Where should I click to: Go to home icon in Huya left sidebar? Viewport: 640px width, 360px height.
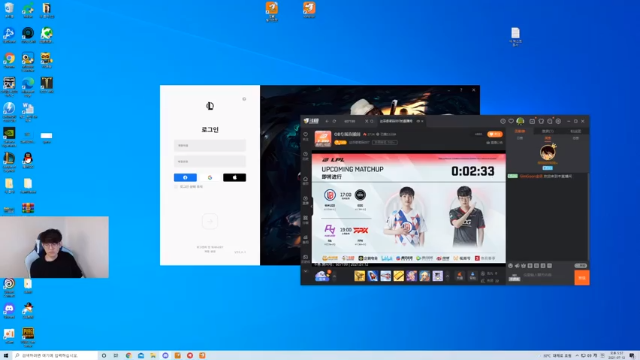[305, 180]
